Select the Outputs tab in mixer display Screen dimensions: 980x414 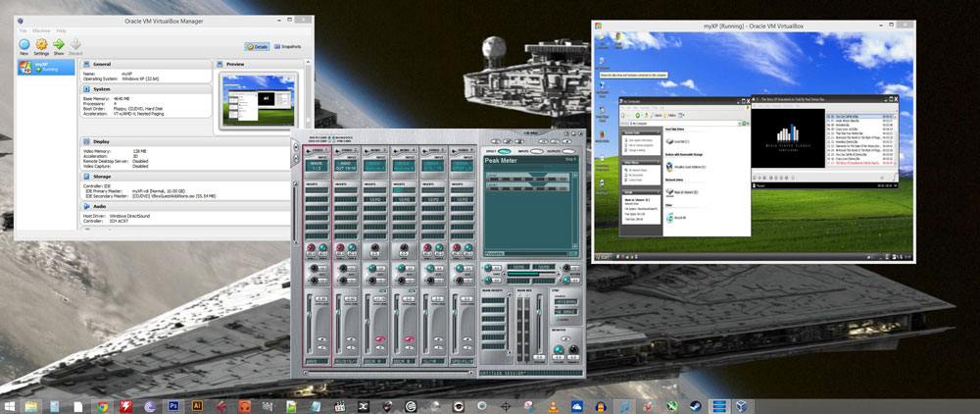(568, 151)
